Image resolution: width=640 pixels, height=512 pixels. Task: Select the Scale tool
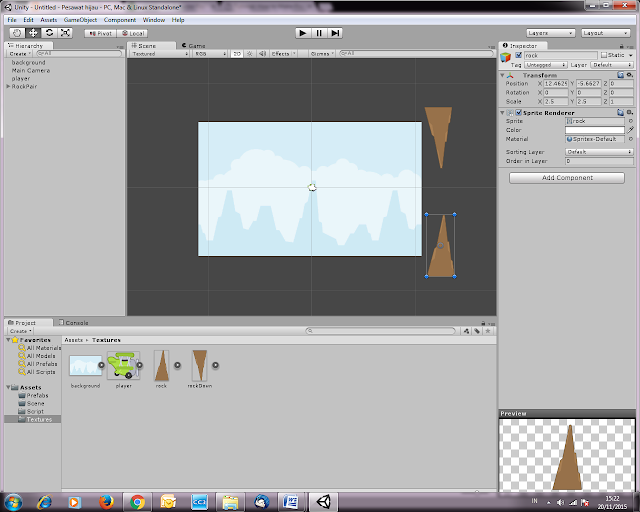tap(65, 33)
